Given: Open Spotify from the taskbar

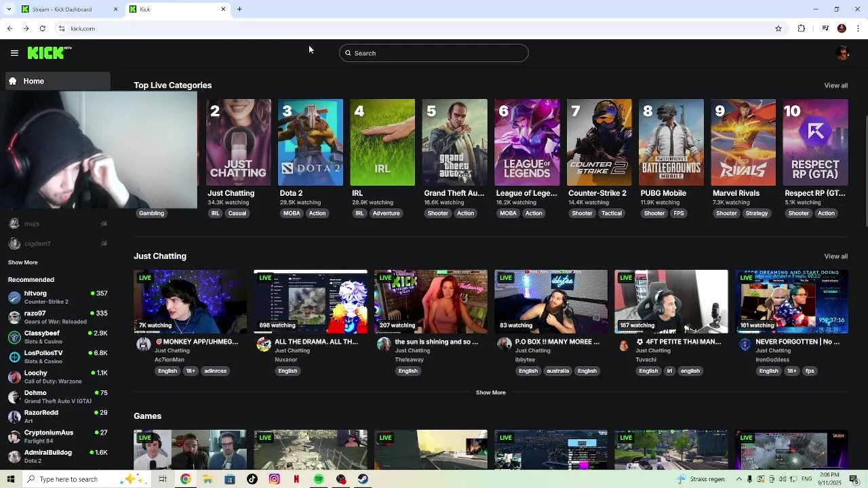Looking at the screenshot, I should [319, 479].
